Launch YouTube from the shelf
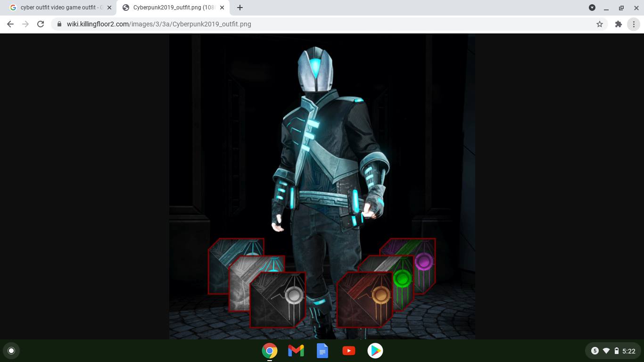 (x=349, y=351)
